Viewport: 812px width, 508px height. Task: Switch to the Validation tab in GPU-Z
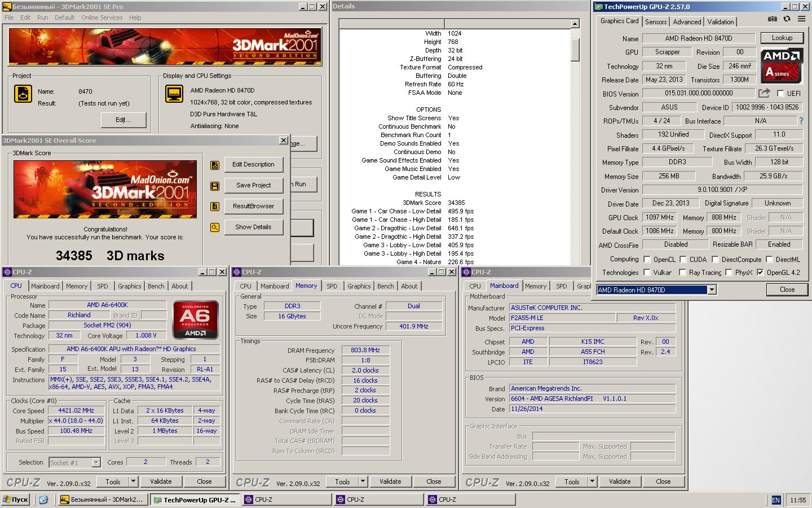click(721, 22)
